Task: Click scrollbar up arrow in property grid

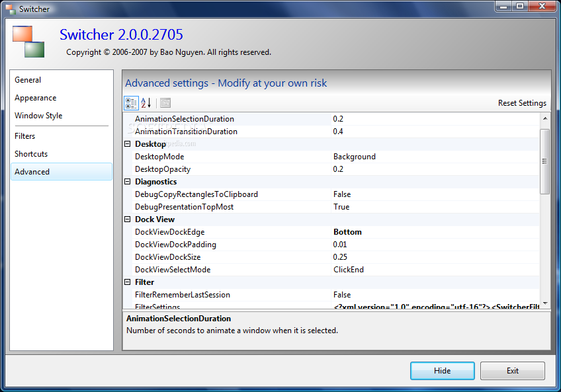Action: tap(545, 118)
